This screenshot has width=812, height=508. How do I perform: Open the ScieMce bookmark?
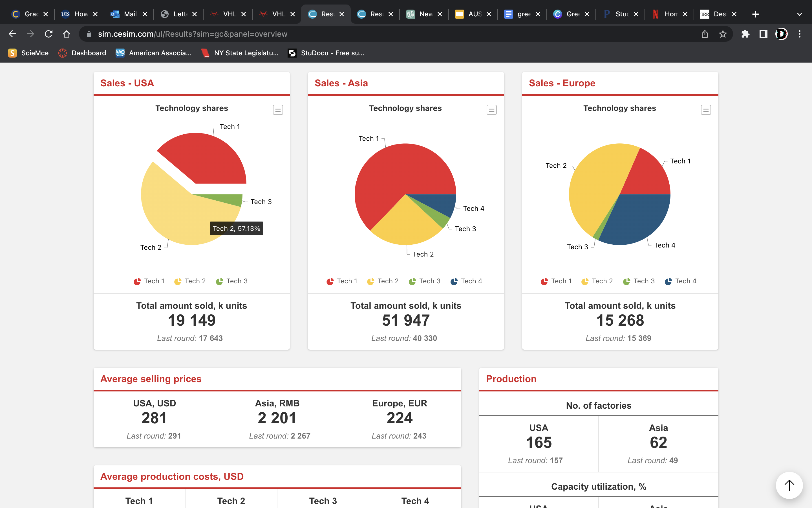coord(28,53)
